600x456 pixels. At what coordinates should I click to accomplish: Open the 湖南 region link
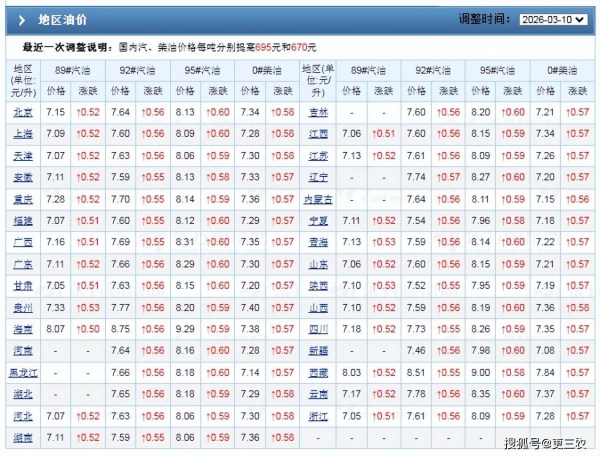[22, 437]
